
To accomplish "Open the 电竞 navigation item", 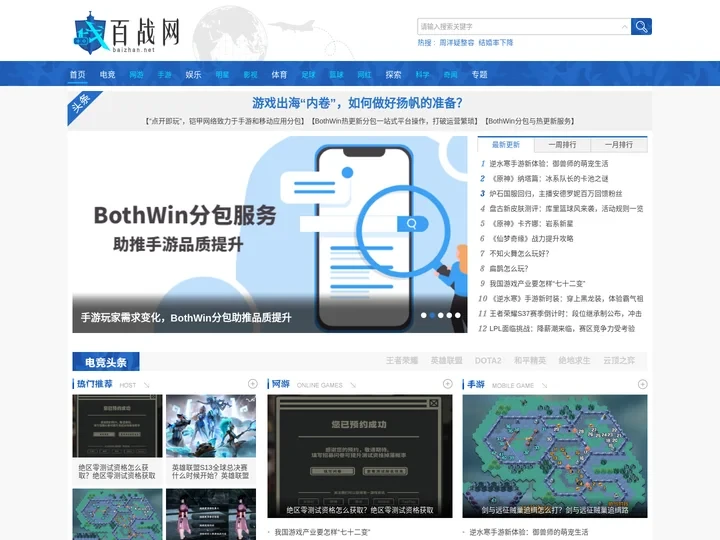I will click(x=107, y=74).
